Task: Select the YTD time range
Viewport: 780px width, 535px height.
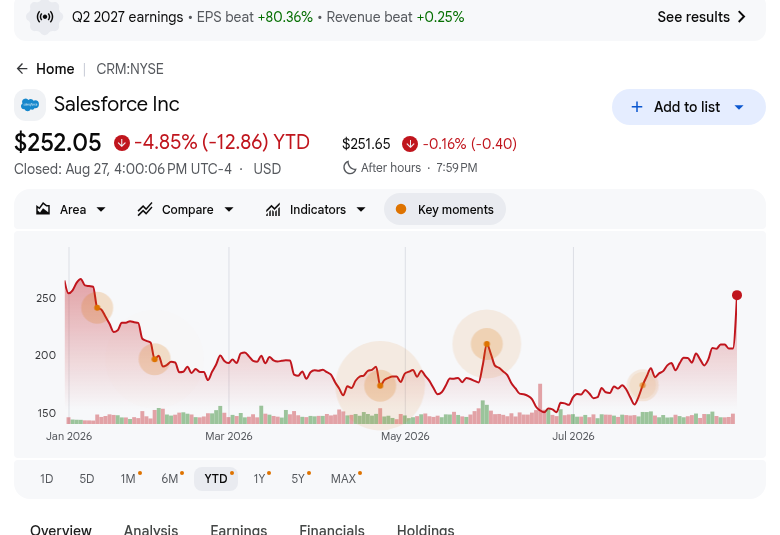Action: point(216,479)
